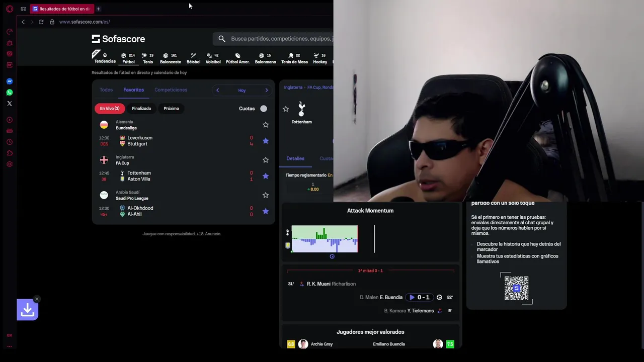Click the Sofascore QR code
The width and height of the screenshot is (644, 362).
(516, 288)
